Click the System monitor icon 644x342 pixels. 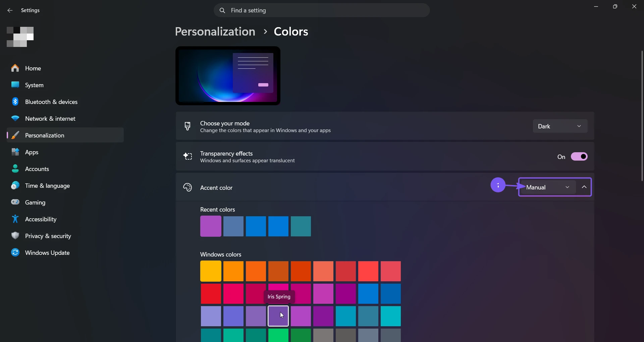pos(15,85)
